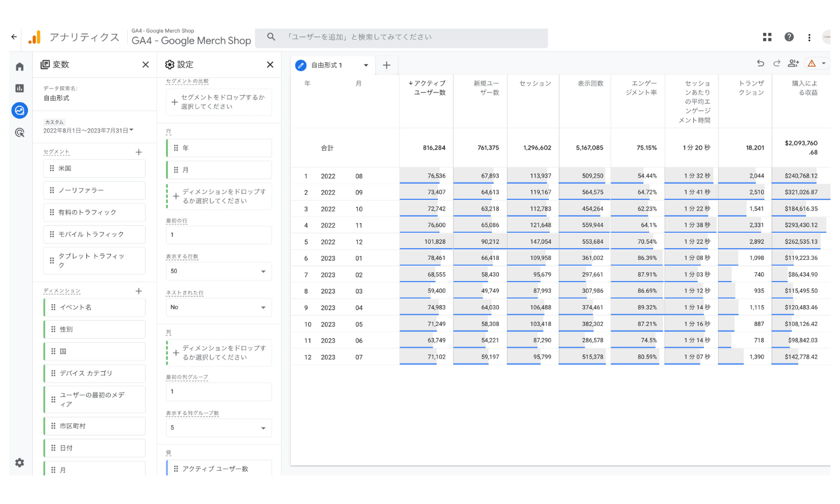840x504 pixels.
Task: Open the Google apps launcher grid
Action: [767, 37]
